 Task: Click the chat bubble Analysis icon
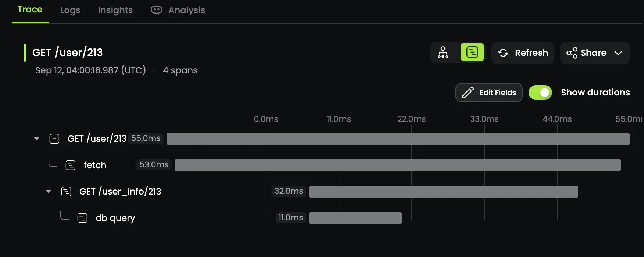157,10
